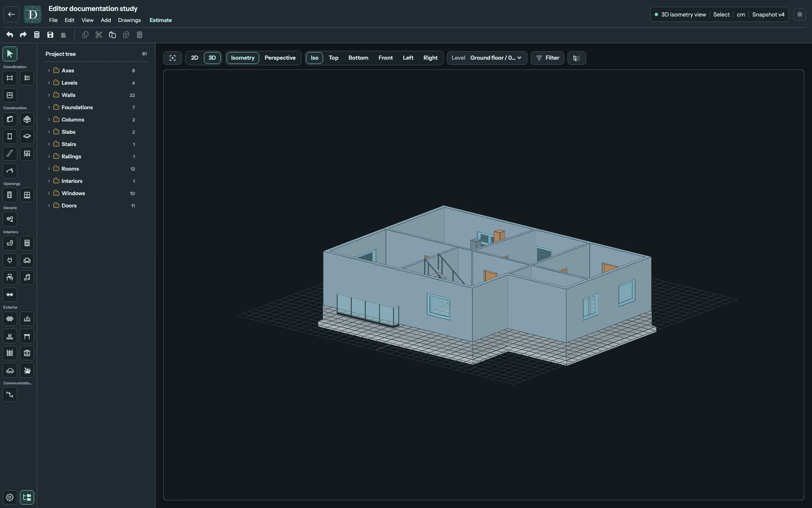Select the Left camera view
812x508 pixels.
point(408,58)
